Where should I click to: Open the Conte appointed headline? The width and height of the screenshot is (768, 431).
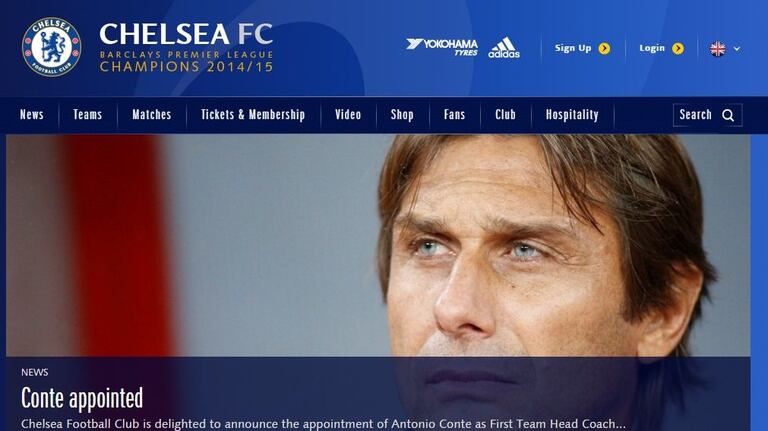point(82,398)
